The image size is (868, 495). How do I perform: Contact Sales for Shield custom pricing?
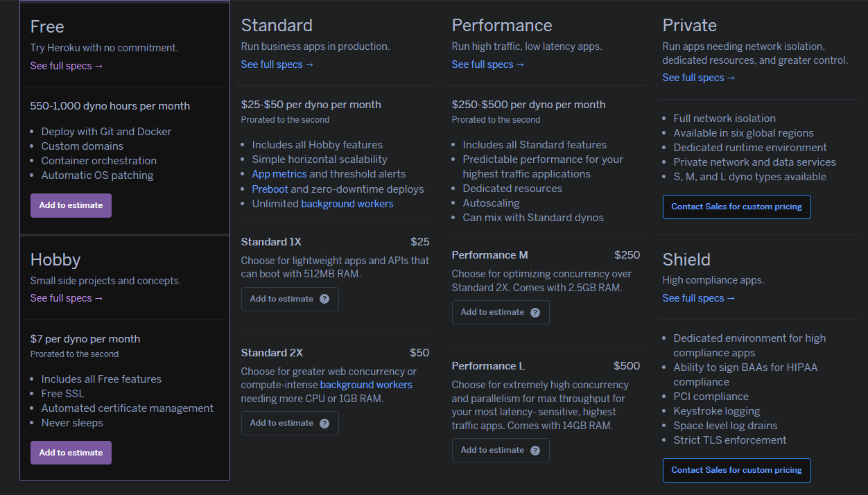[736, 470]
